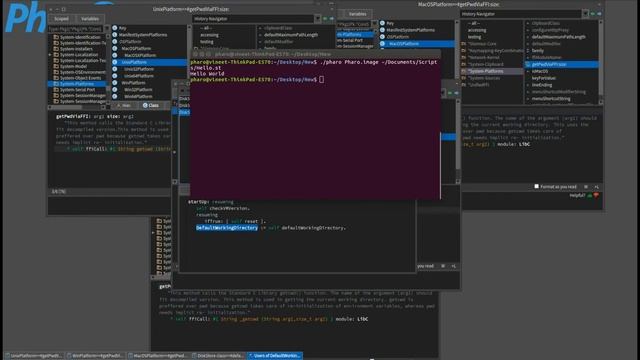Viewport: 640px width, 360px height.
Task: Click Key class icon in MacOSPlatform browser
Action: click(x=382, y=23)
